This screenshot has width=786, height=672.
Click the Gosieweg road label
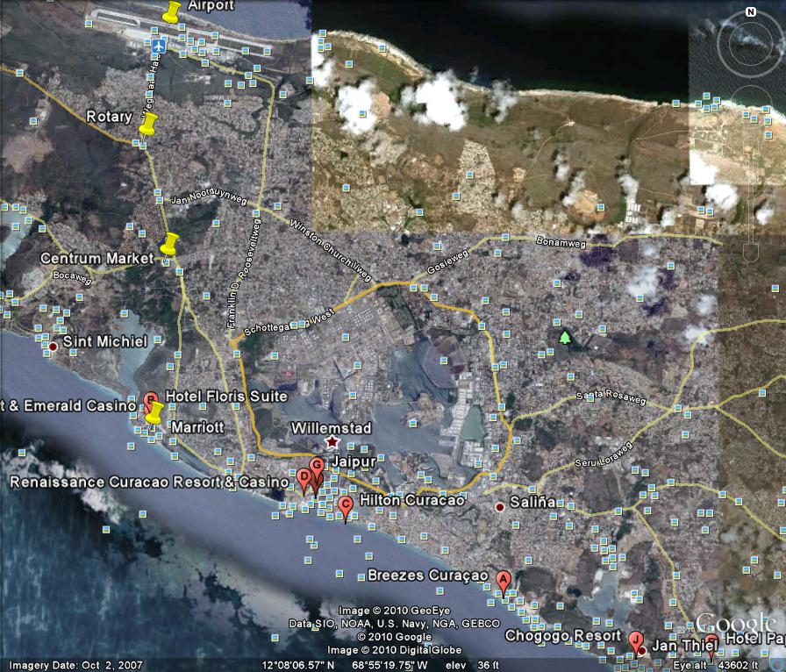[x=447, y=261]
